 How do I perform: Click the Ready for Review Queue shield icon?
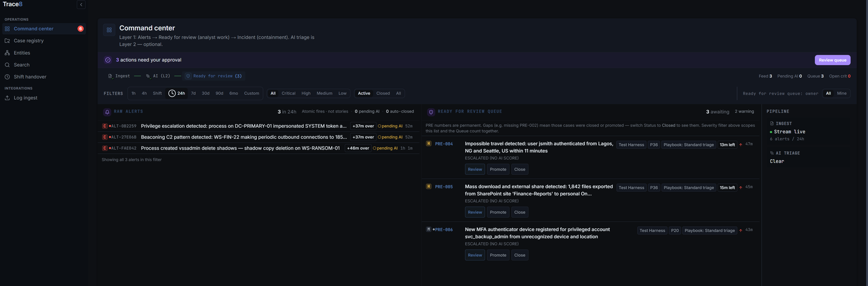tap(431, 112)
